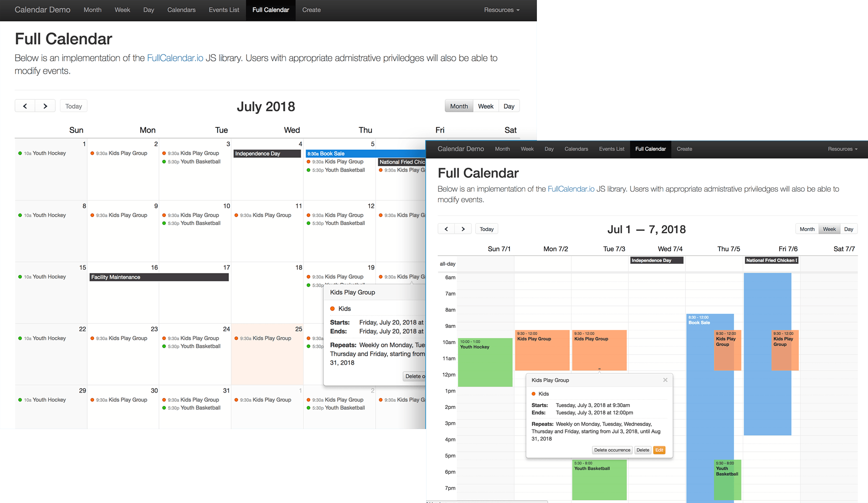
Task: Go to next month in the back Month view window
Action: [45, 106]
